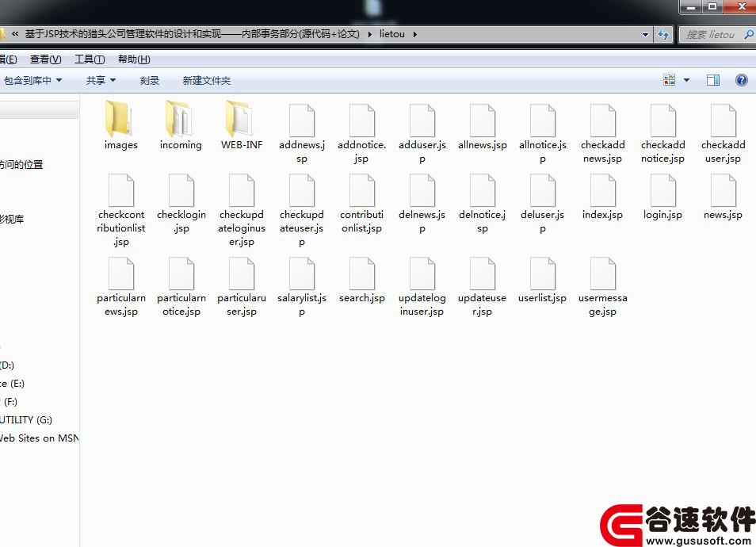Select the allnews.jsp file icon

(483, 120)
